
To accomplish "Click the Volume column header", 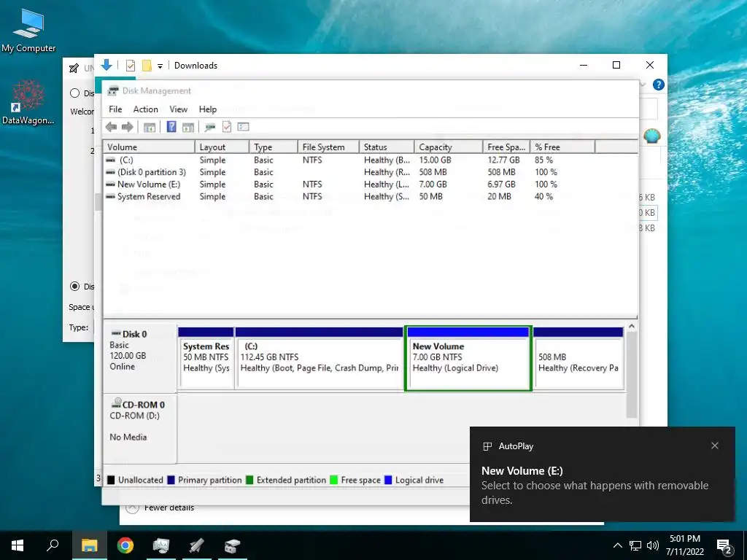I will [x=149, y=147].
